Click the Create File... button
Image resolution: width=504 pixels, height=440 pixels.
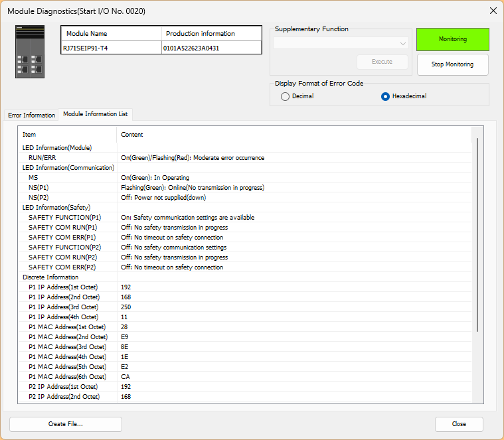coord(66,424)
